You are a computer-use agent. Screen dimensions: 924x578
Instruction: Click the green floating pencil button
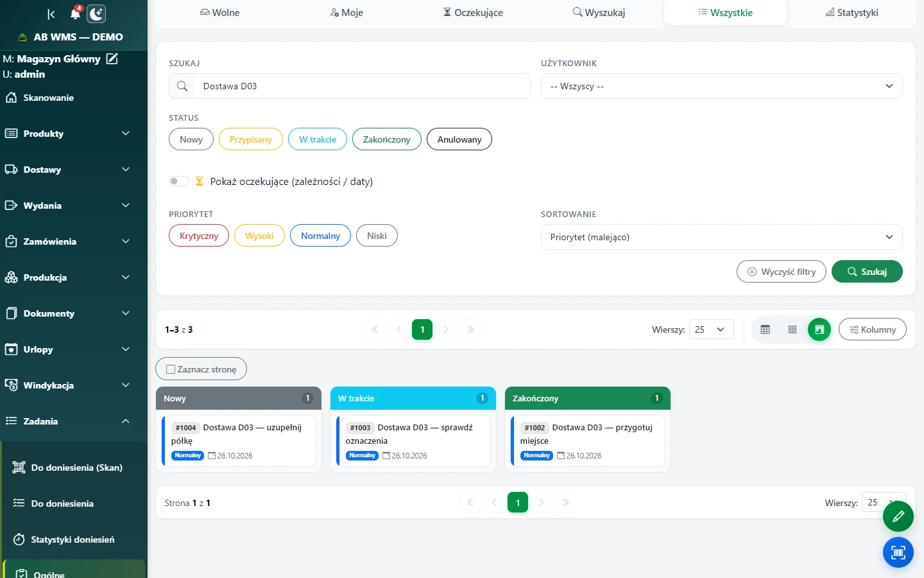coord(898,516)
